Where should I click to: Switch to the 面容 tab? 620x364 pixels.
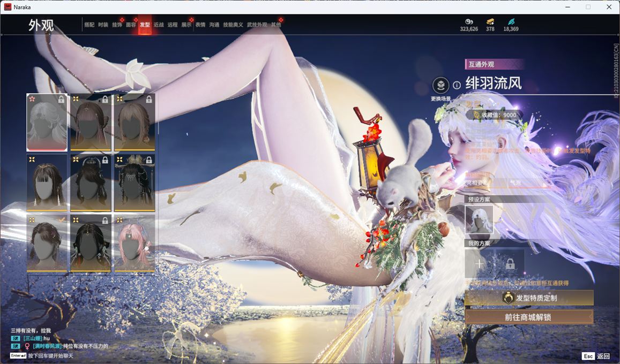[131, 25]
